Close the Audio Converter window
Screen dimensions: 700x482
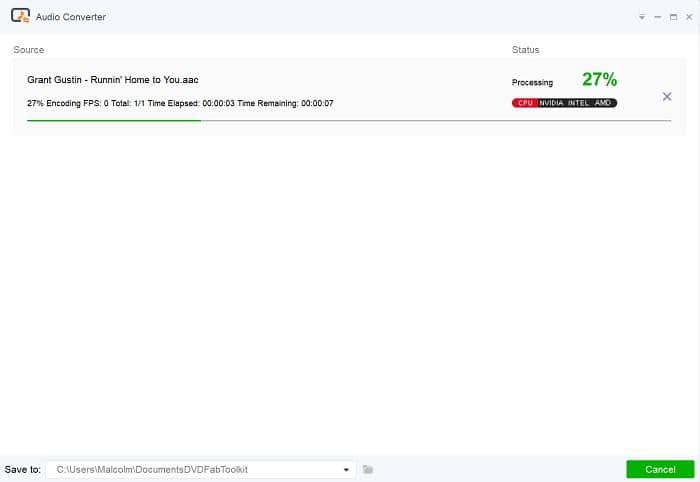pos(689,17)
